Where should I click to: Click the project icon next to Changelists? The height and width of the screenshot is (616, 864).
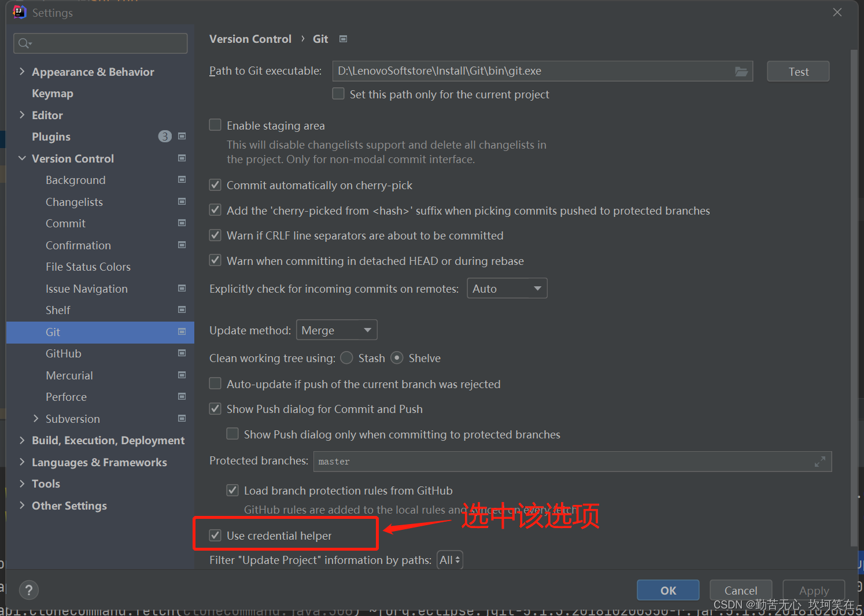coord(182,201)
